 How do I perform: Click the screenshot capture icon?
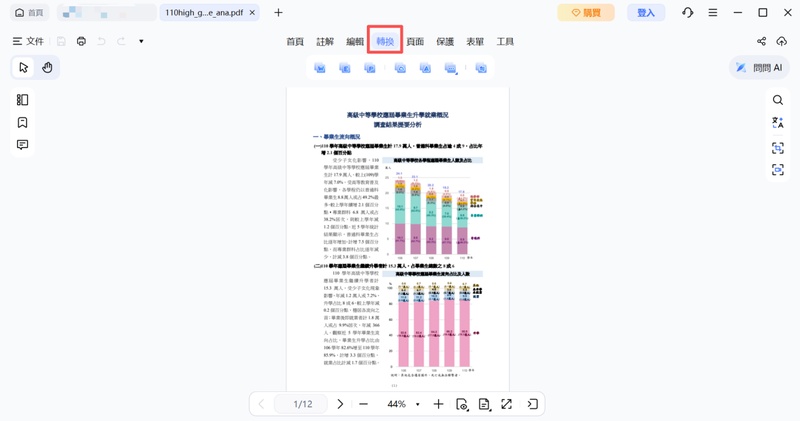click(x=778, y=170)
